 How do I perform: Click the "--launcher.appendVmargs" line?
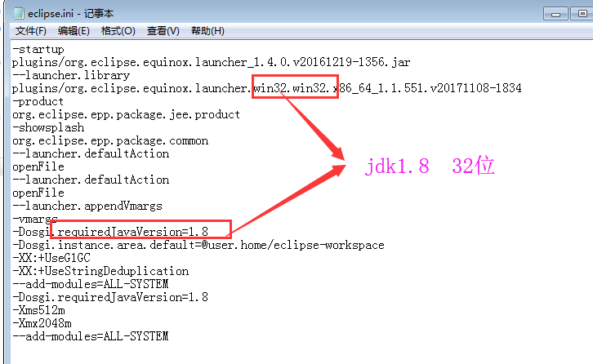pyautogui.click(x=87, y=206)
